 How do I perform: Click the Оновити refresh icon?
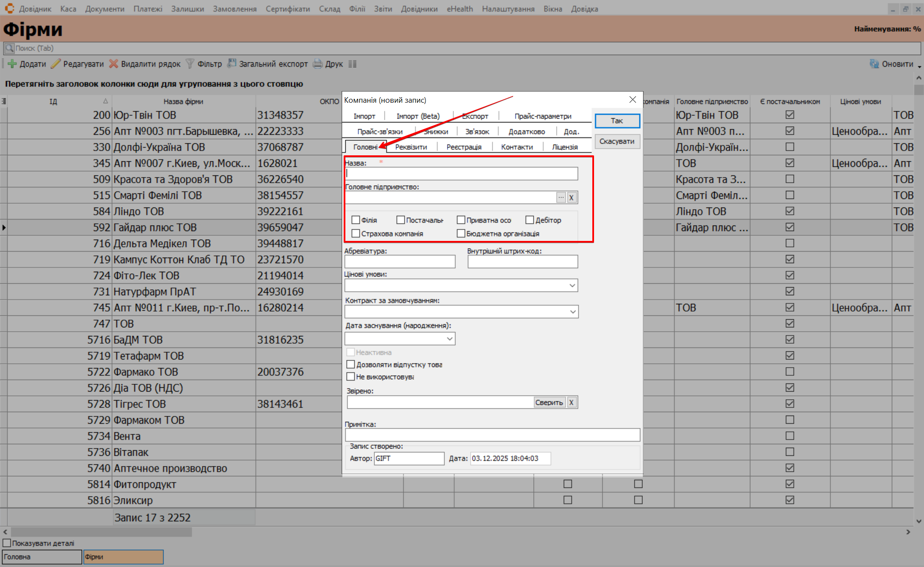[x=874, y=64]
